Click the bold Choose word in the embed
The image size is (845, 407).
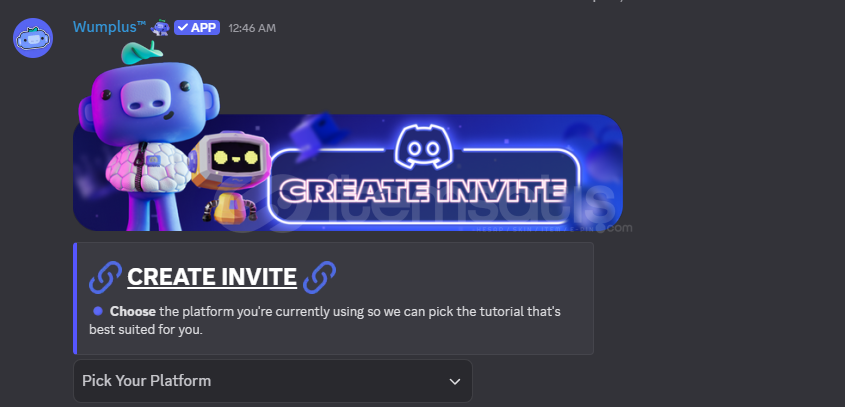click(x=133, y=312)
